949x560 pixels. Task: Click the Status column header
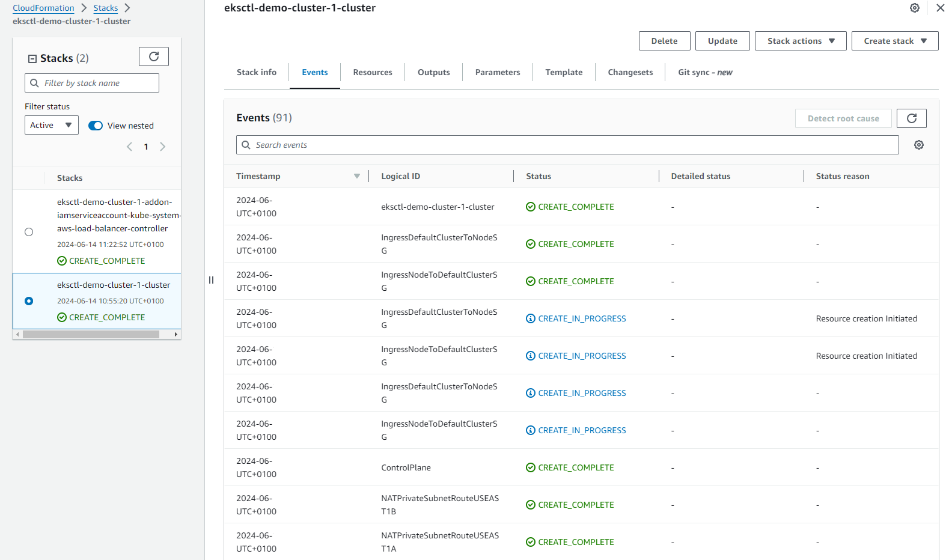tap(539, 176)
